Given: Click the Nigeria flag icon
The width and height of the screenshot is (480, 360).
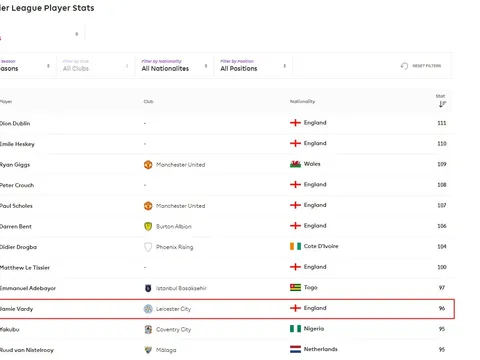Looking at the screenshot, I should (295, 329).
